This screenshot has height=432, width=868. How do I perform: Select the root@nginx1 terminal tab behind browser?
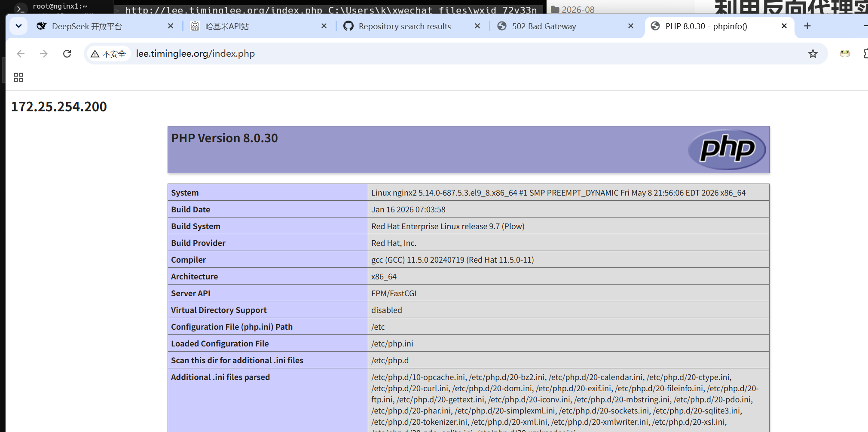(x=60, y=6)
